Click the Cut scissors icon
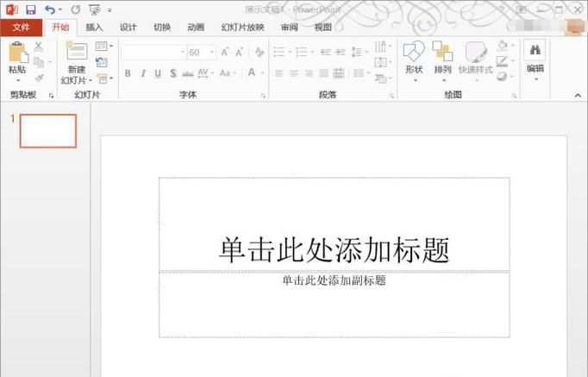Image resolution: width=588 pixels, height=377 pixels. click(x=38, y=47)
